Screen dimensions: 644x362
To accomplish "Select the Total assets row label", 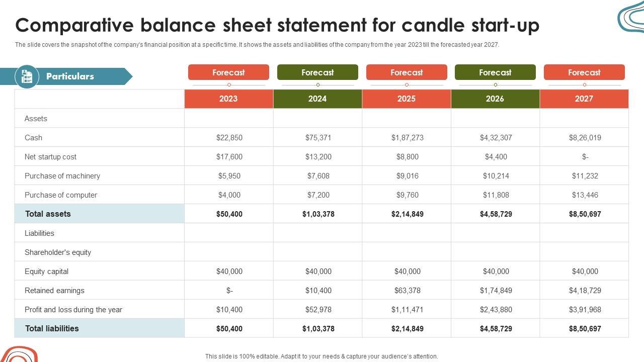I will (48, 214).
